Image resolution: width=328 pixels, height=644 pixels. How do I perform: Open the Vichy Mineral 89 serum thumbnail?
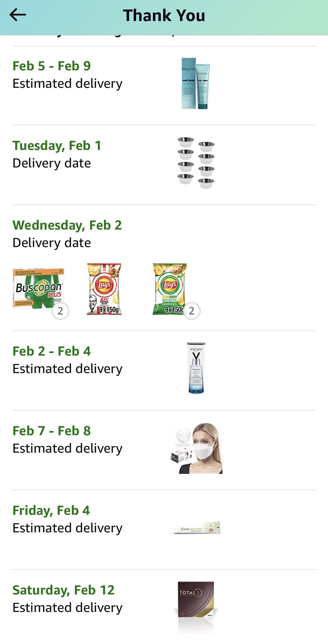coord(196,369)
